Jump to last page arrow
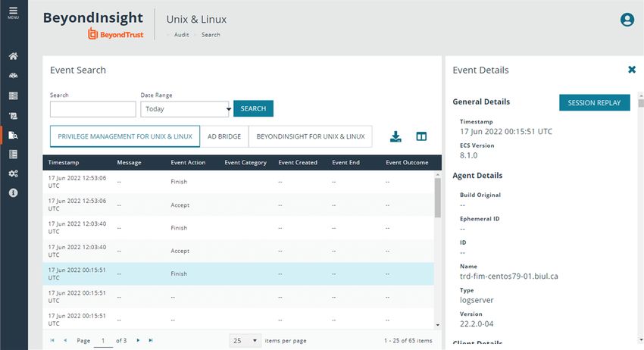The width and height of the screenshot is (644, 350). (x=151, y=341)
